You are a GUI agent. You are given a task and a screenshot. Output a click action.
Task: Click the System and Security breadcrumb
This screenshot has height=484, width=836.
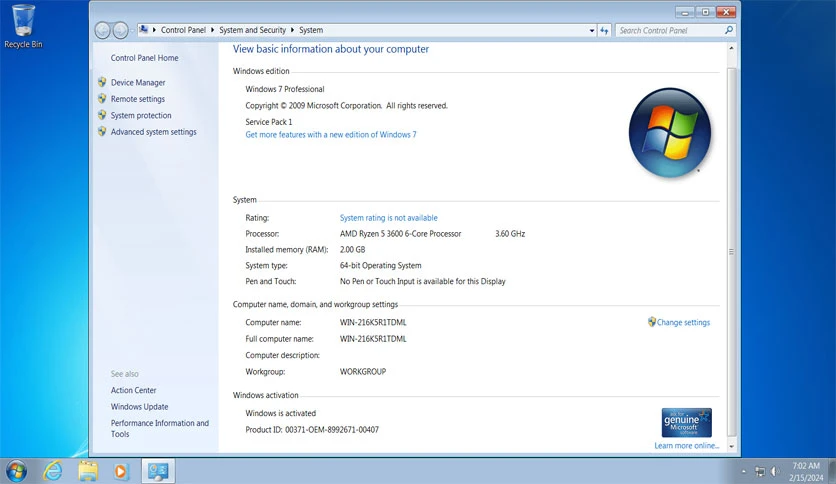coord(253,30)
